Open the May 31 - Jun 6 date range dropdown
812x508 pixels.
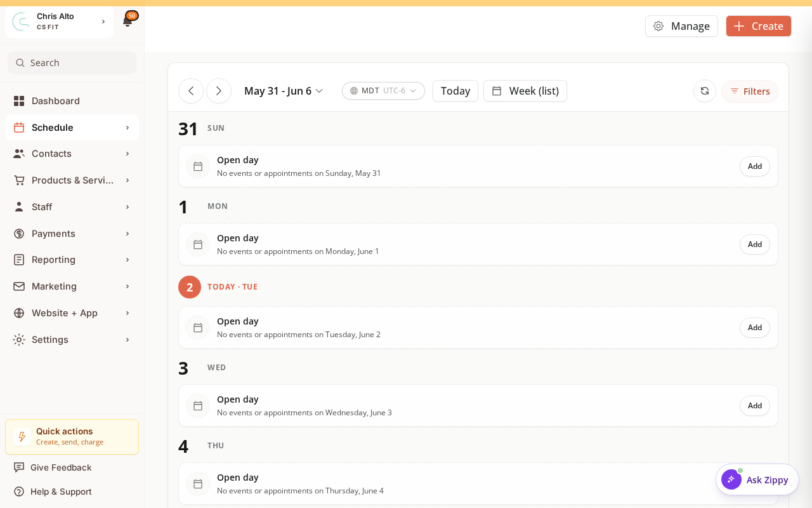click(x=284, y=91)
